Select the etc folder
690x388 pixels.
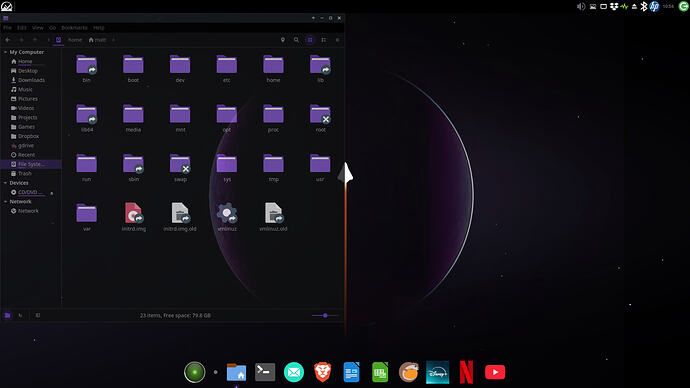coord(227,65)
